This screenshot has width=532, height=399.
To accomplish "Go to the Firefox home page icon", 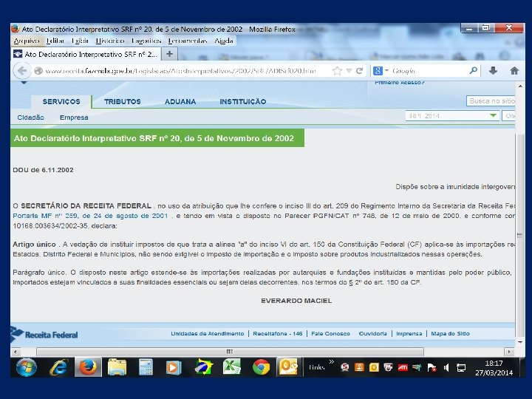I will pyautogui.click(x=514, y=71).
